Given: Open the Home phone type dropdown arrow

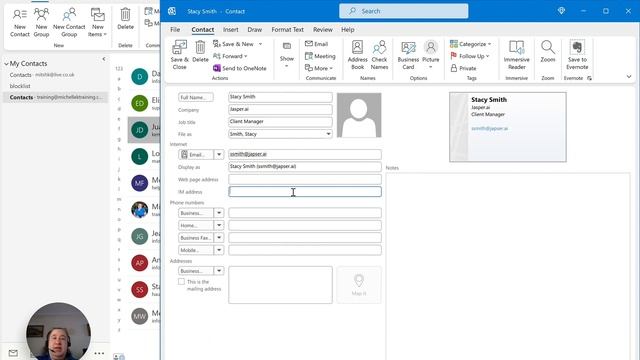Looking at the screenshot, I should [x=219, y=225].
